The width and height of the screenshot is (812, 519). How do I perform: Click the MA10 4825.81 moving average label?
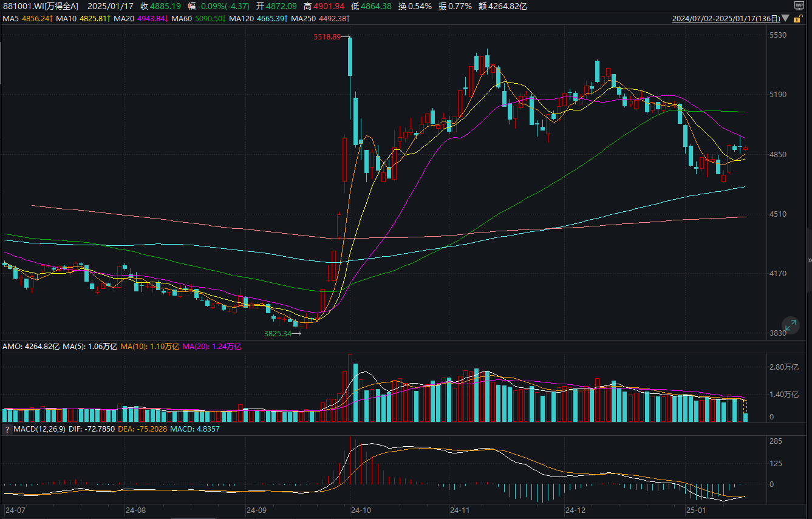[x=84, y=19]
